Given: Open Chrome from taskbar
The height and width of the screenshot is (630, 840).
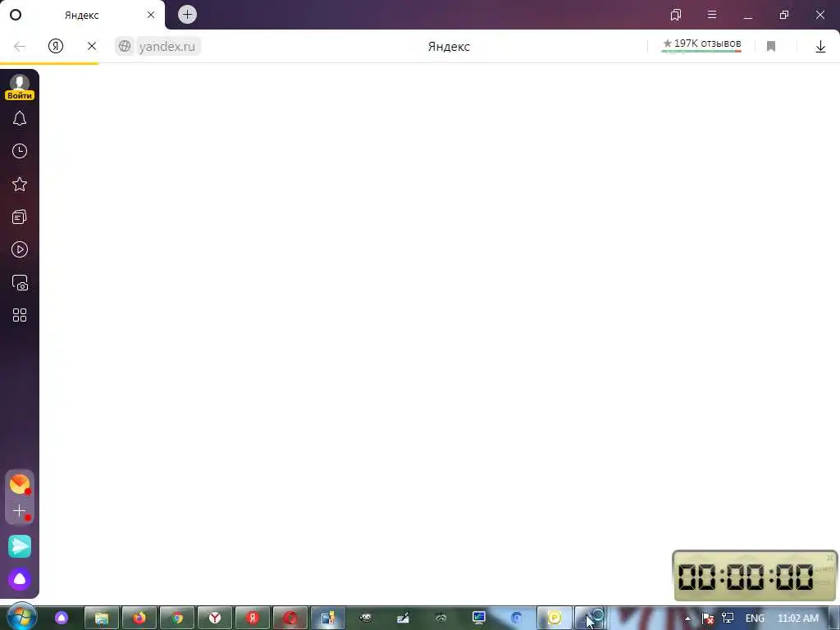Looking at the screenshot, I should 177,619.
